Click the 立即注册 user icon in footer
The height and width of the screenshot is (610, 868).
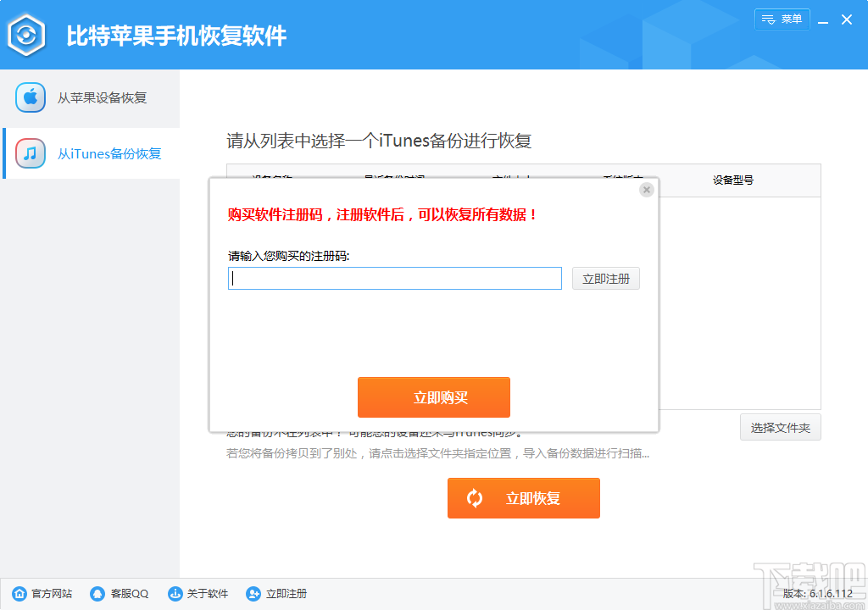(253, 593)
